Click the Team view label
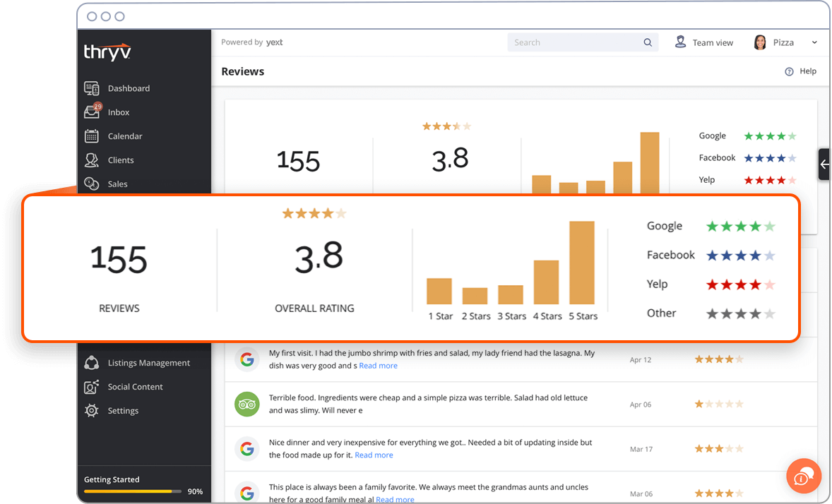The image size is (832, 504). [x=713, y=43]
